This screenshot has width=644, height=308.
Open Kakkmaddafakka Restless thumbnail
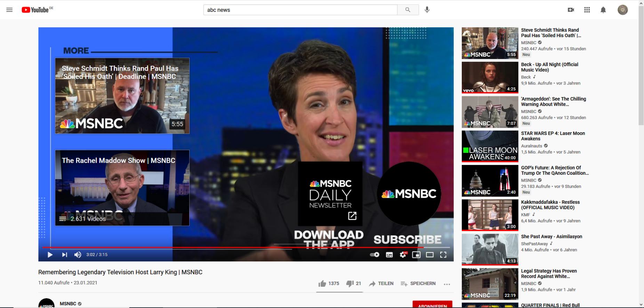pyautogui.click(x=490, y=215)
